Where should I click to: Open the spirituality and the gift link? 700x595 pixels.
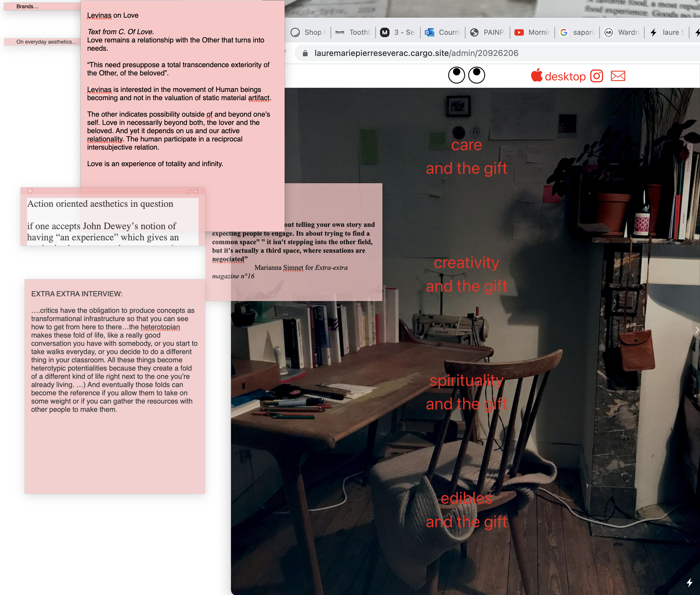pos(466,392)
